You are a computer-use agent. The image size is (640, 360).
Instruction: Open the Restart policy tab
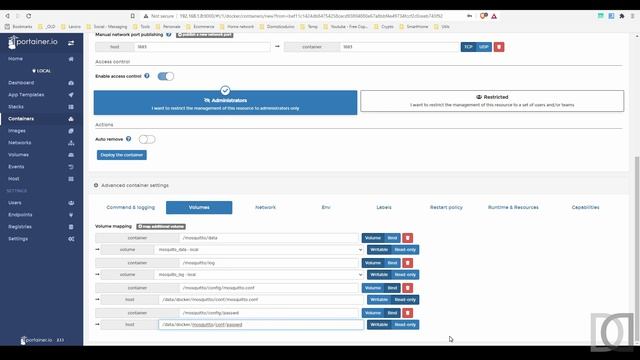pos(446,207)
